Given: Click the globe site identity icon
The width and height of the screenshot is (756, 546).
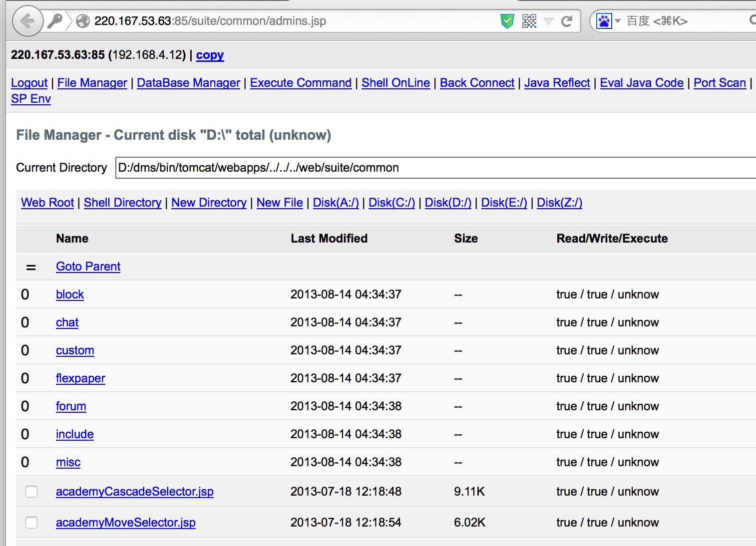Looking at the screenshot, I should point(83,21).
